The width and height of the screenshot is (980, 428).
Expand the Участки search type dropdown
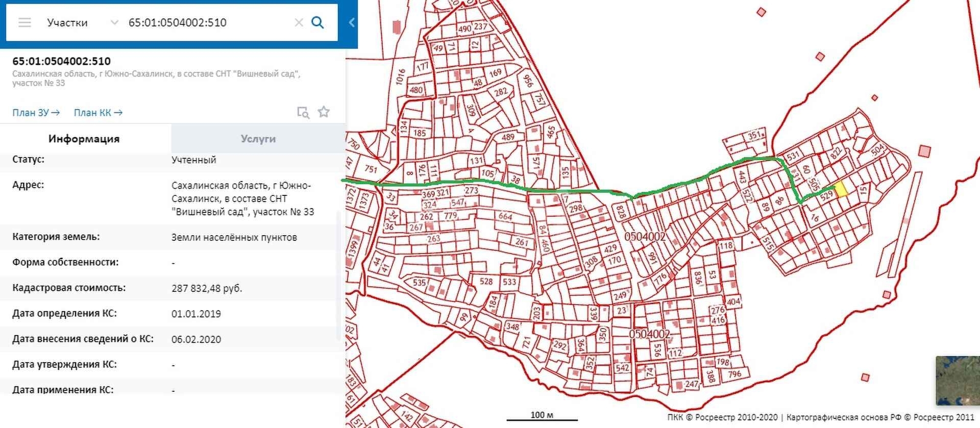pos(114,22)
